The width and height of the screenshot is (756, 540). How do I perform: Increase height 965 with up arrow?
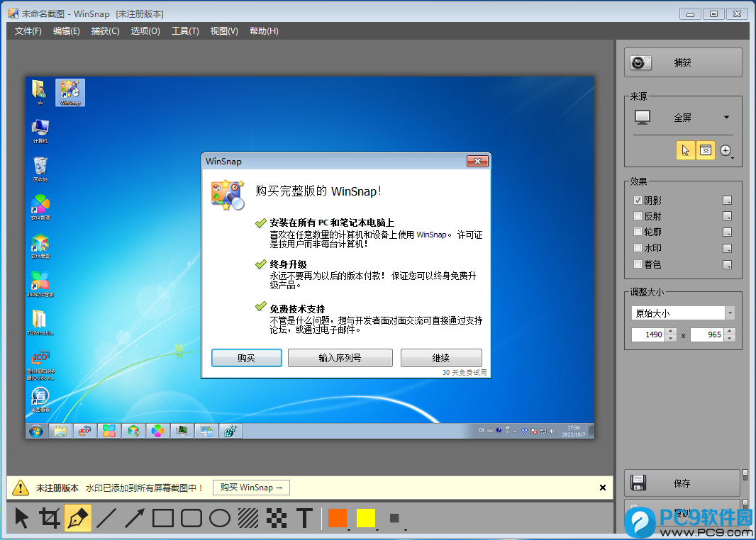tap(730, 331)
